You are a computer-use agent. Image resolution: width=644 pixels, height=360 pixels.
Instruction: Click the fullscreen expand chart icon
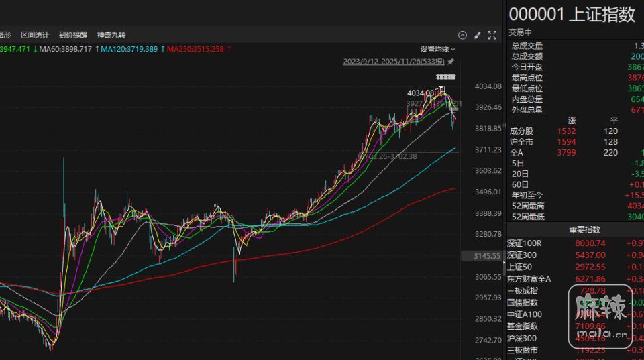[492, 35]
